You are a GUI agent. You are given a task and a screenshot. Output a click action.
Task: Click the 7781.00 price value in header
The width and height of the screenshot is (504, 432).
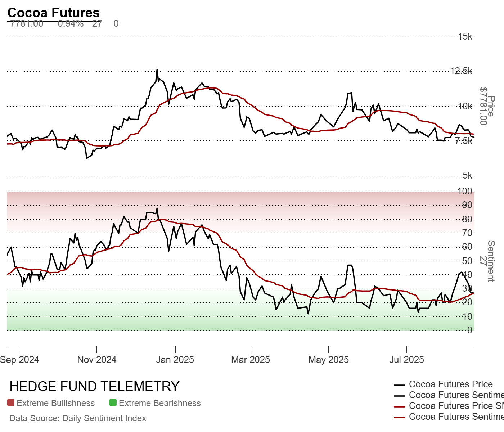[27, 24]
